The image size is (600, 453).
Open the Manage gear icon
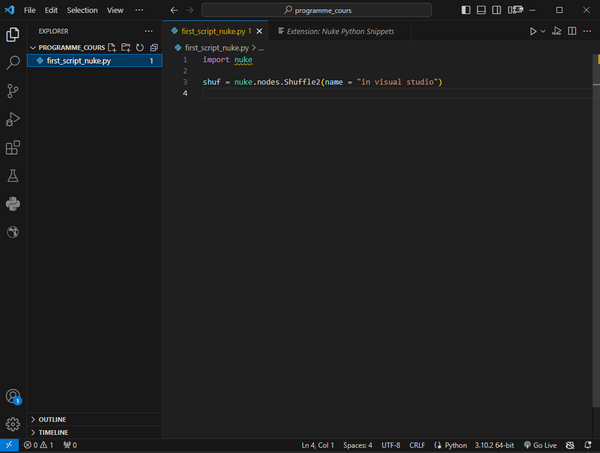point(13,424)
